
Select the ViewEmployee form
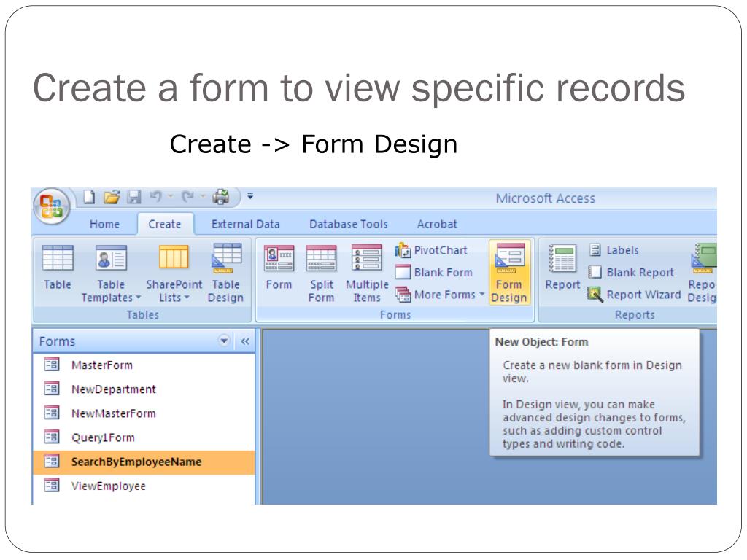144,486
